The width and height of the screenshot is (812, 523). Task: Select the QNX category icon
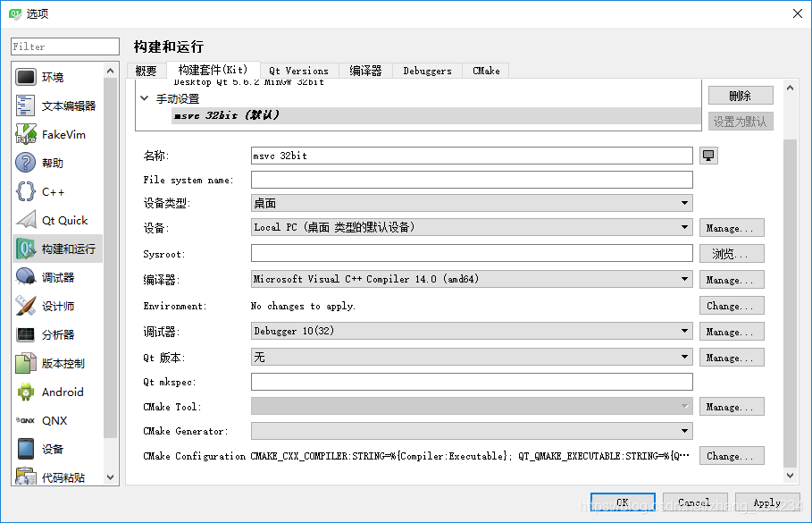coord(25,420)
